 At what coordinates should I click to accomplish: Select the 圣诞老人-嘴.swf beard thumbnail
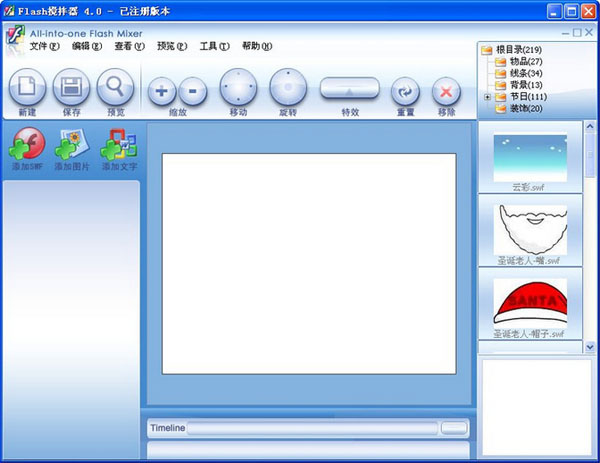[x=530, y=230]
